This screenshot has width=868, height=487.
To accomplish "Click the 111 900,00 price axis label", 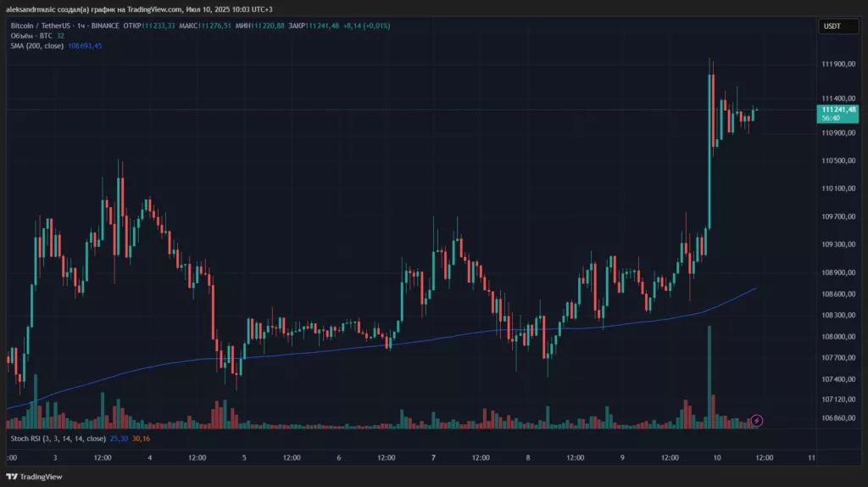I will coord(838,64).
